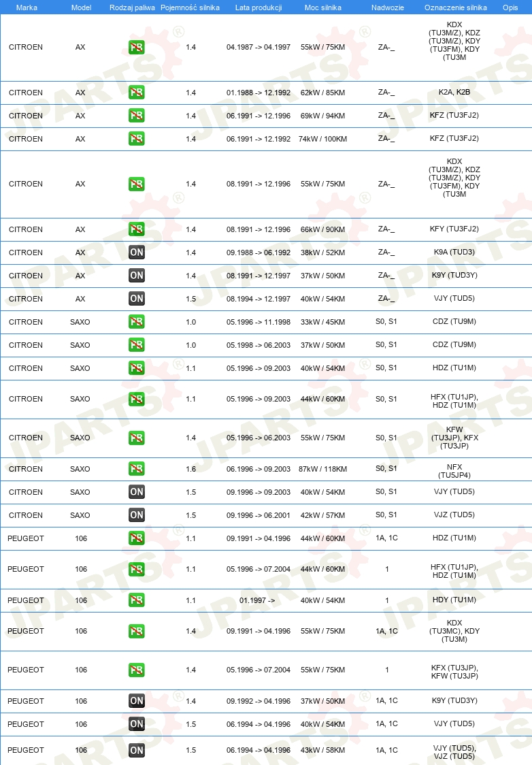
Task: Click petrol icon in 106 01.1997 HDY row
Action: pyautogui.click(x=137, y=600)
